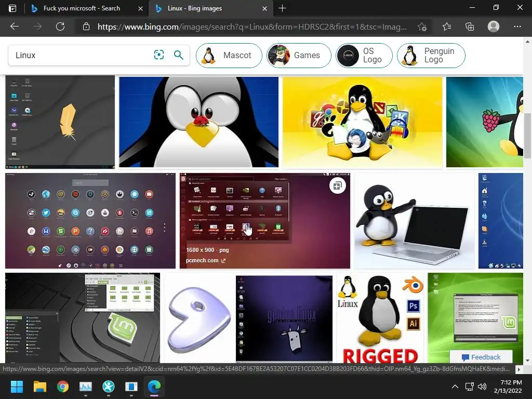The image size is (532, 399).
Task: Open the blue window taskbar app
Action: click(131, 386)
